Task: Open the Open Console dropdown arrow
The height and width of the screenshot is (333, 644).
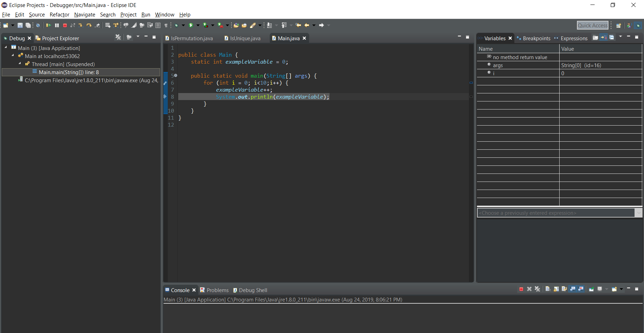Action: coord(621,289)
